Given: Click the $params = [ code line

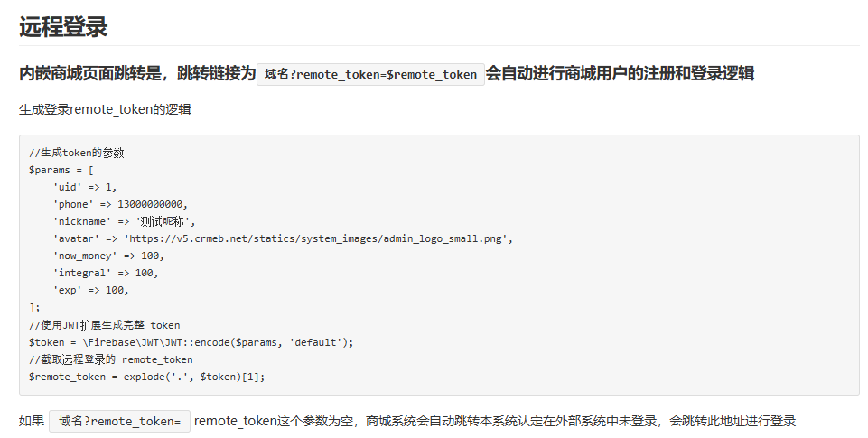Looking at the screenshot, I should (61, 170).
